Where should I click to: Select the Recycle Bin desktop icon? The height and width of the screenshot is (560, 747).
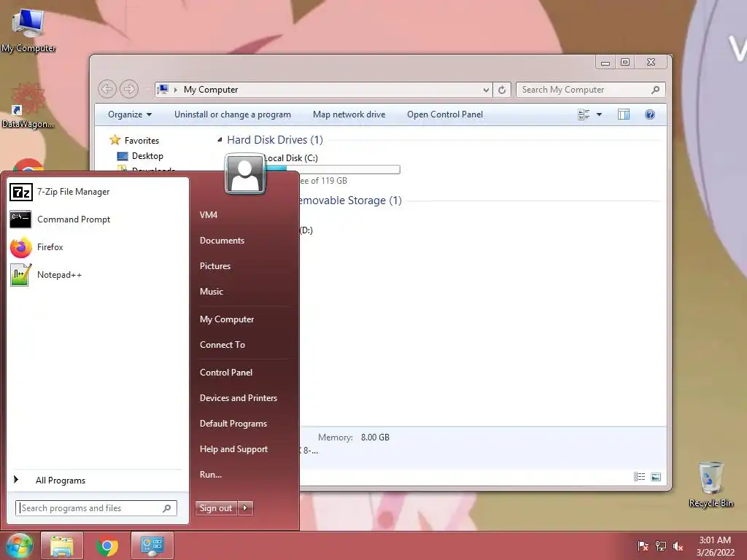tap(711, 484)
